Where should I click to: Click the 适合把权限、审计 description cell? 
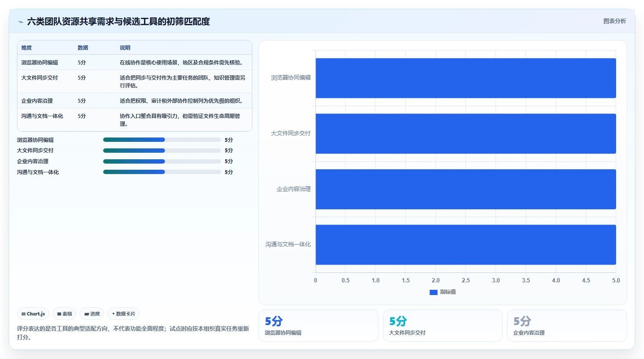point(181,101)
